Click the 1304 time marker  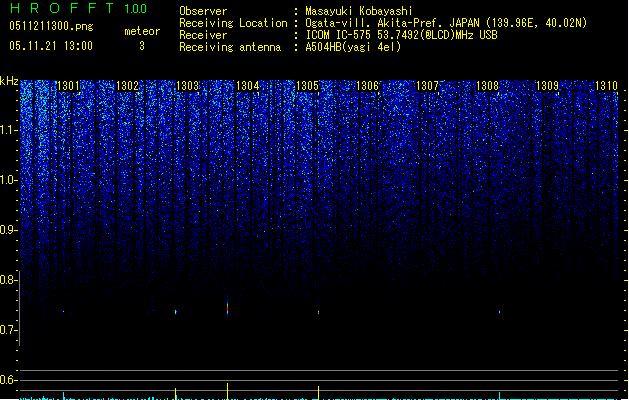(248, 85)
